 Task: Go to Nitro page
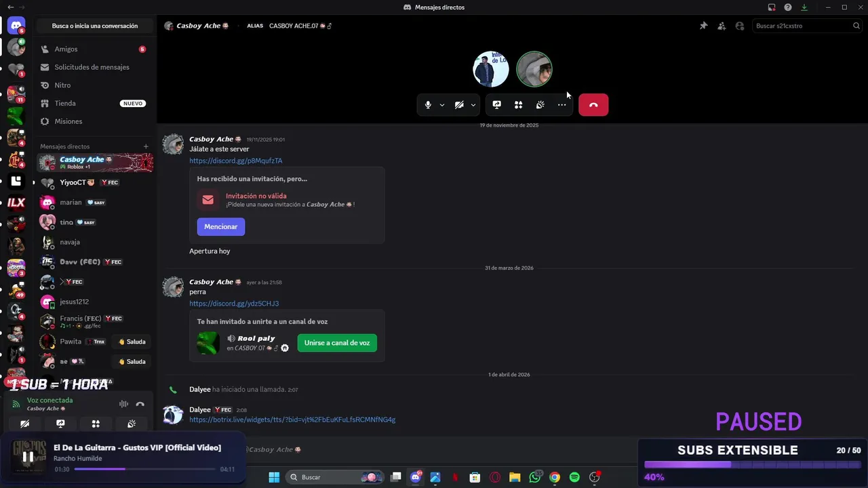(x=94, y=85)
